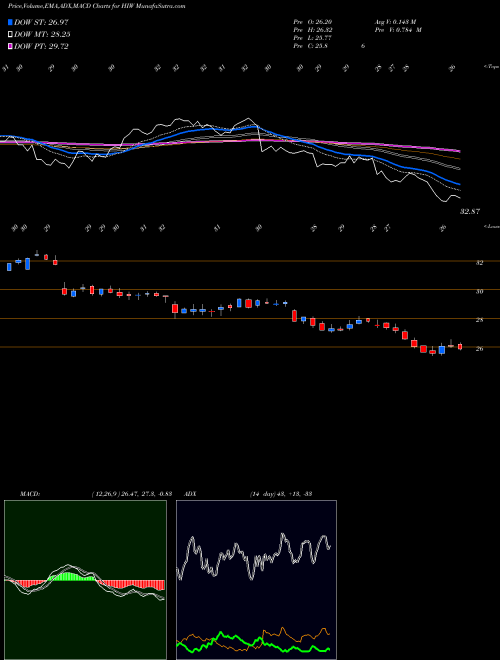Click the MACD: panel label

30,494
